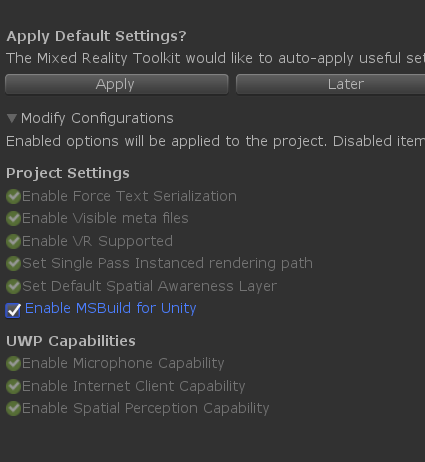Click the Enable MSBuild for Unity label
This screenshot has width=425, height=462.
coord(111,309)
